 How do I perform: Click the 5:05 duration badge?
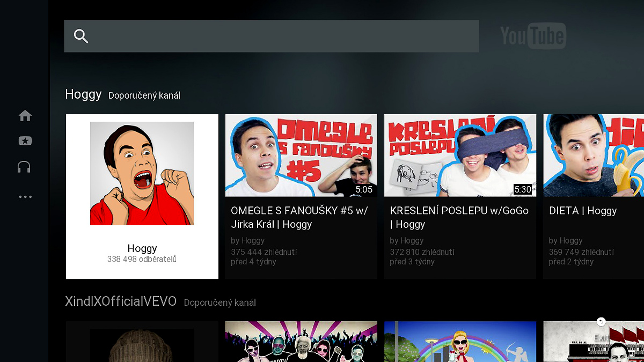364,189
